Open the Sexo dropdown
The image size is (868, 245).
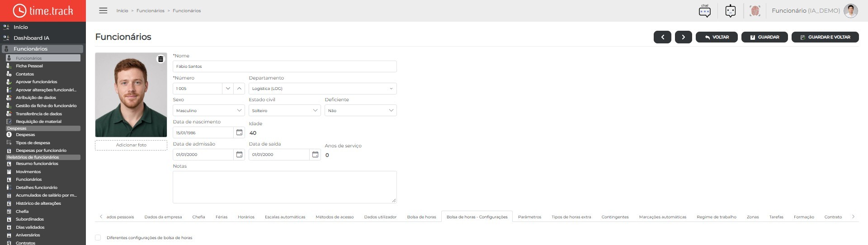[209, 110]
